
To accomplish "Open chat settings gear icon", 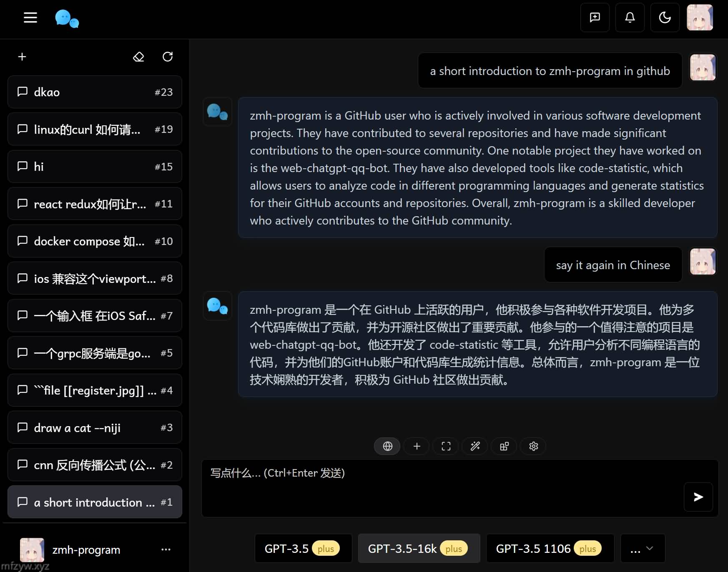I will [x=533, y=446].
